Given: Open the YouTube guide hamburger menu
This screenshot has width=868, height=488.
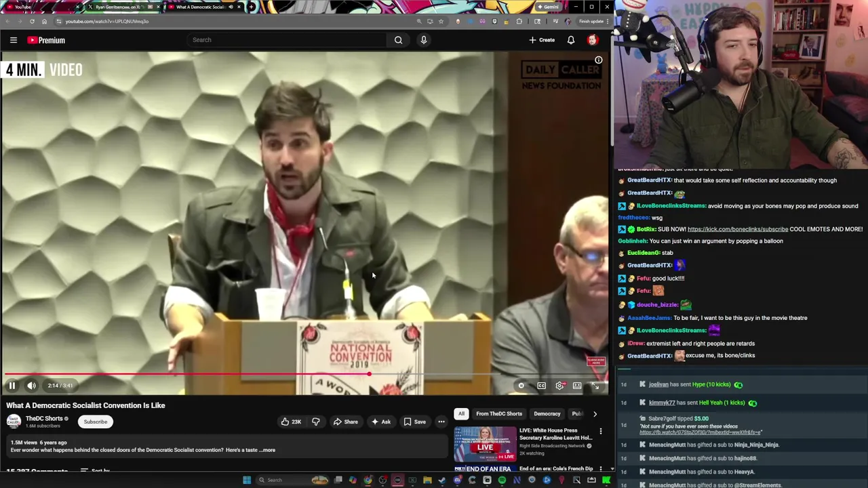Looking at the screenshot, I should (13, 40).
